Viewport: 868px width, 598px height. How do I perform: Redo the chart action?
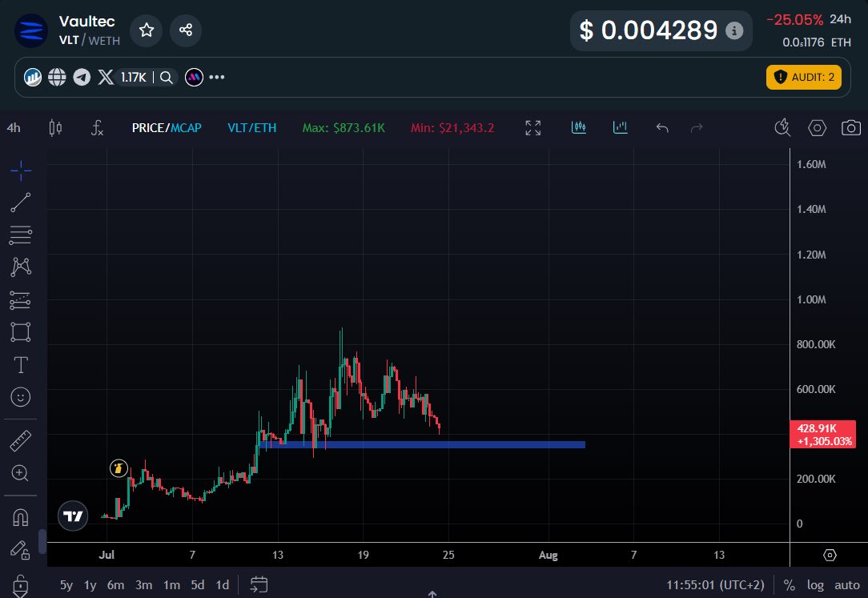click(697, 128)
